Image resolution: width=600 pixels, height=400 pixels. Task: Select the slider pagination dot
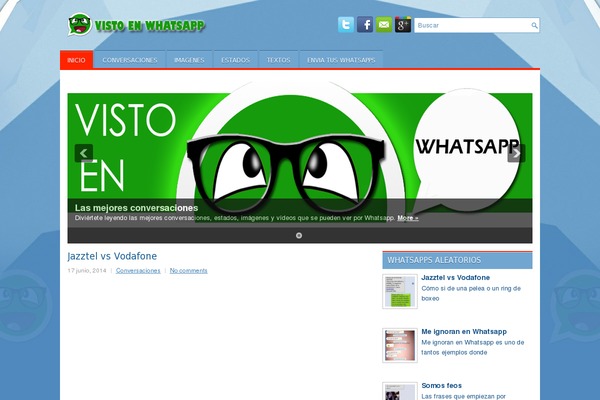point(299,235)
